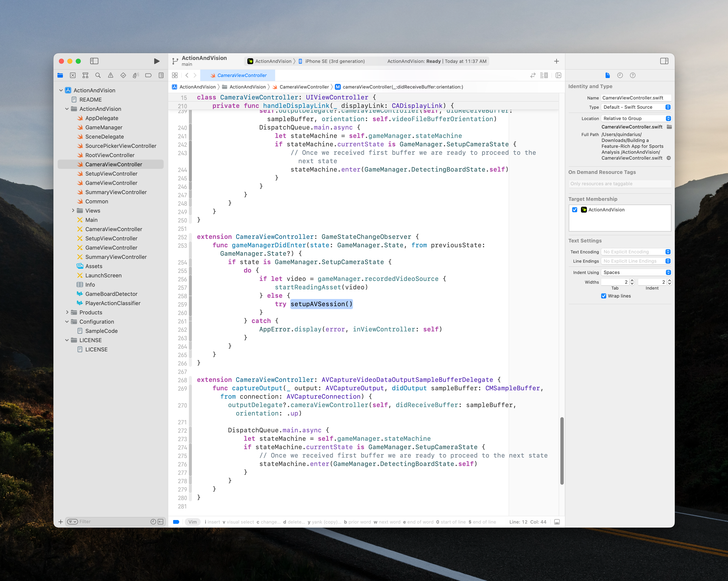
Task: Add editor on right icon
Action: pyautogui.click(x=558, y=75)
